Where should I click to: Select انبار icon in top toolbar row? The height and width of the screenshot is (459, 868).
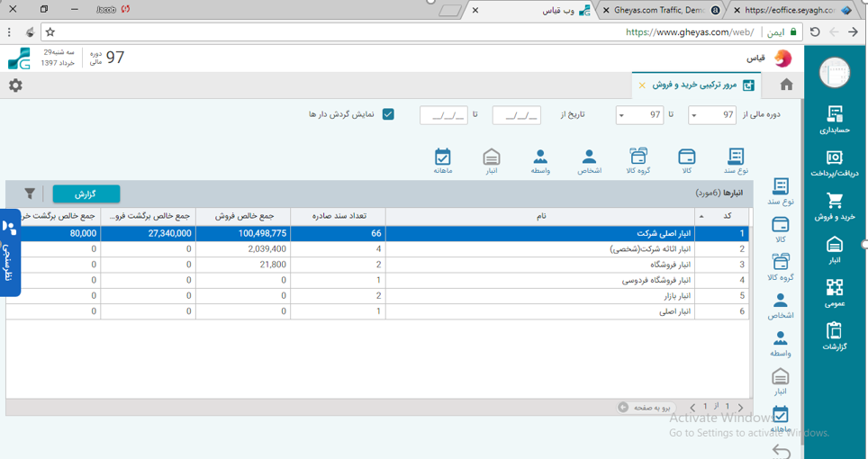click(x=492, y=161)
